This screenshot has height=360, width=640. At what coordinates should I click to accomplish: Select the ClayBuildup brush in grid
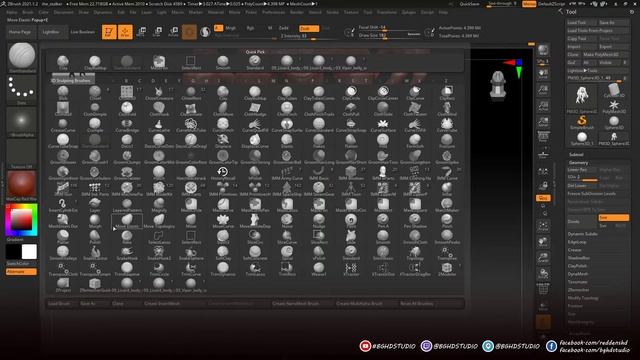[x=255, y=93]
